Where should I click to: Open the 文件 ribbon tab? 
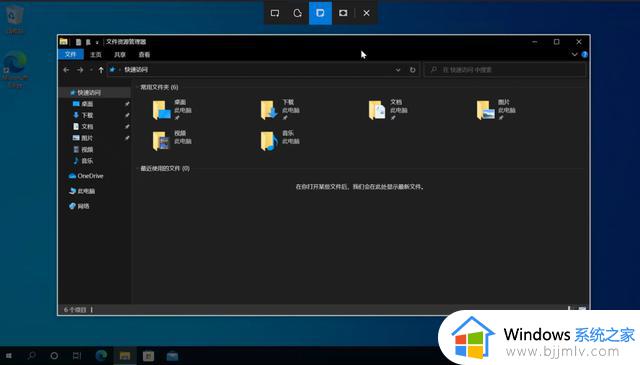point(71,54)
